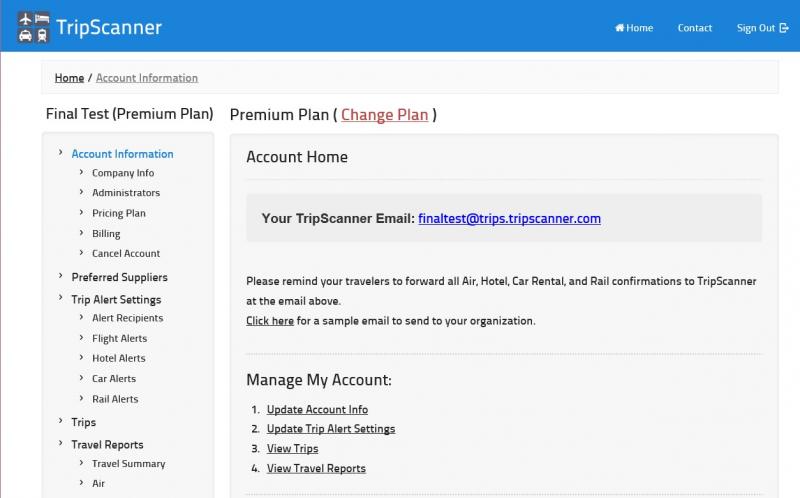
Task: Go to Pricing Plan page
Action: click(119, 213)
